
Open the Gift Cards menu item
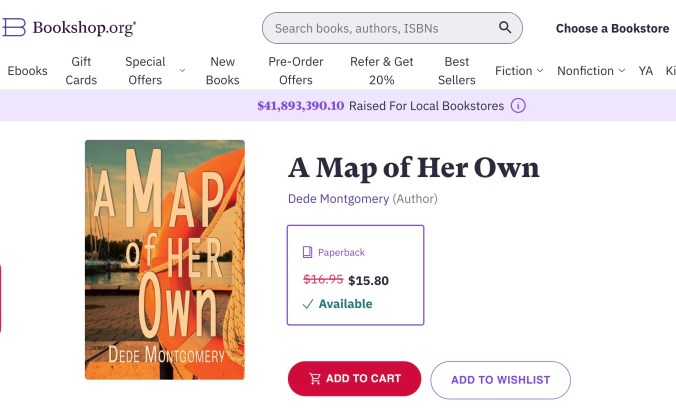pyautogui.click(x=81, y=71)
